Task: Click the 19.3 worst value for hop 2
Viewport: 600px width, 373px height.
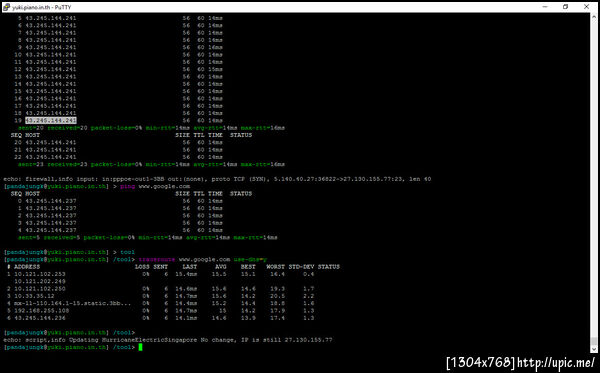Action: 277,288
